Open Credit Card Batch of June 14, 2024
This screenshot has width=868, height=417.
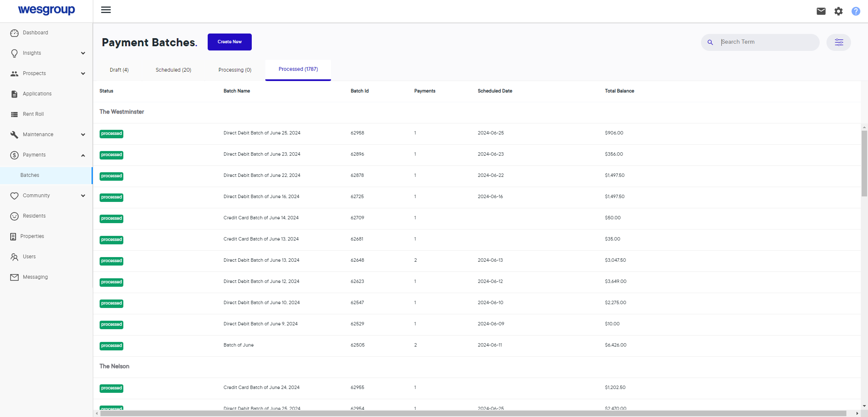[x=261, y=218]
